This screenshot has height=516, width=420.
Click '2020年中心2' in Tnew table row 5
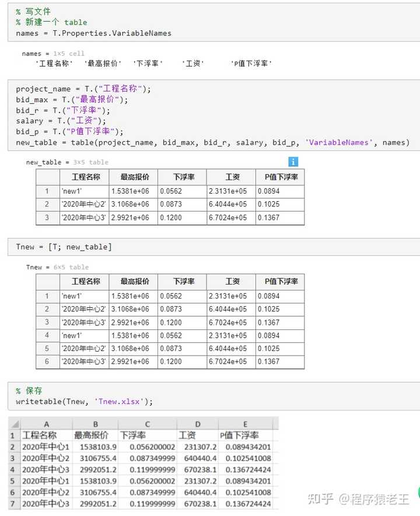[85, 349]
